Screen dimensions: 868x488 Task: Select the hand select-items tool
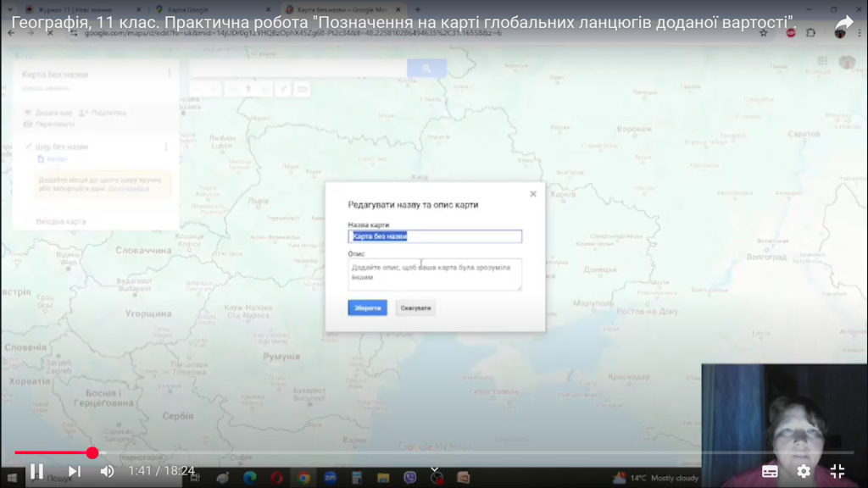(233, 89)
